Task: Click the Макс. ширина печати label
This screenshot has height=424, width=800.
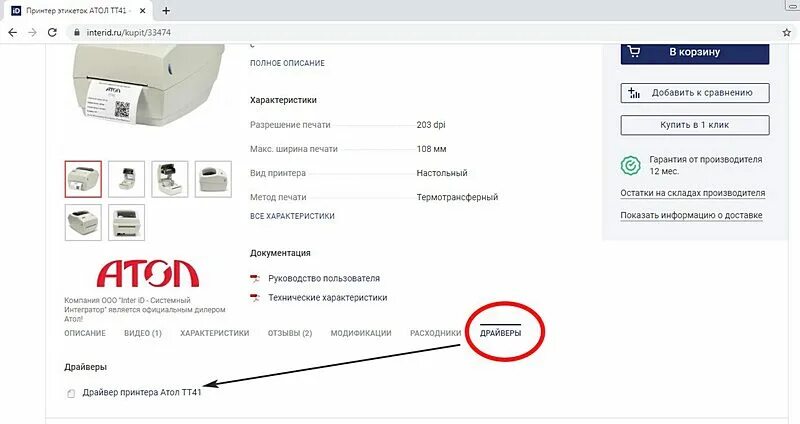Action: coord(294,149)
